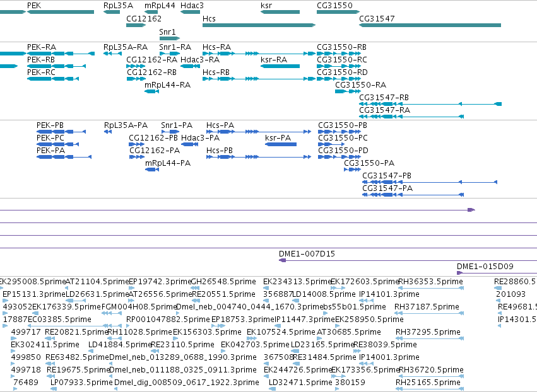Click the Hcs-RA transcript label
This screenshot has width=537, height=392.
click(216, 47)
